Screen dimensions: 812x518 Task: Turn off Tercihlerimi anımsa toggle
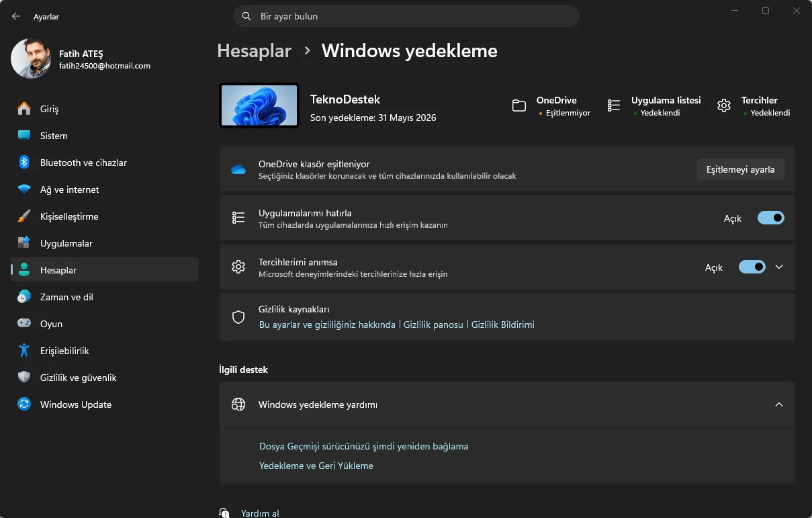pyautogui.click(x=752, y=267)
